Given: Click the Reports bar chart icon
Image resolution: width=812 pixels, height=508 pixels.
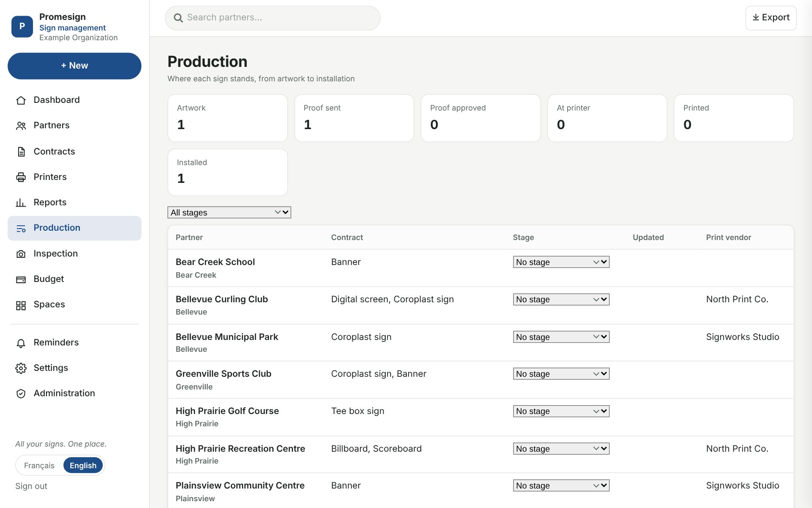Looking at the screenshot, I should 21,202.
